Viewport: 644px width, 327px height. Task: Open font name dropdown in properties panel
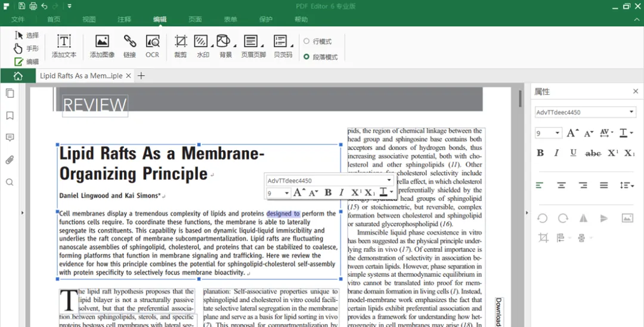[631, 112]
